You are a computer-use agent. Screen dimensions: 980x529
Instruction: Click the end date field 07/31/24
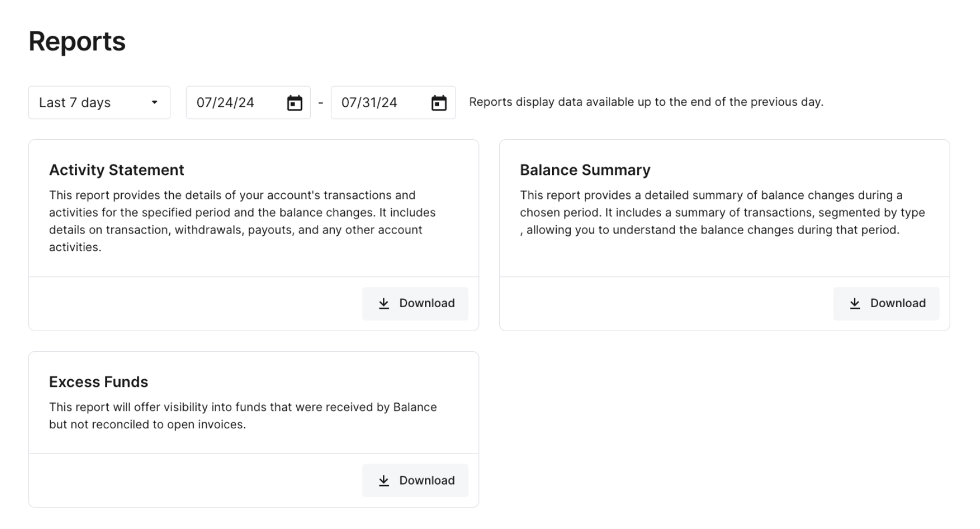point(393,102)
